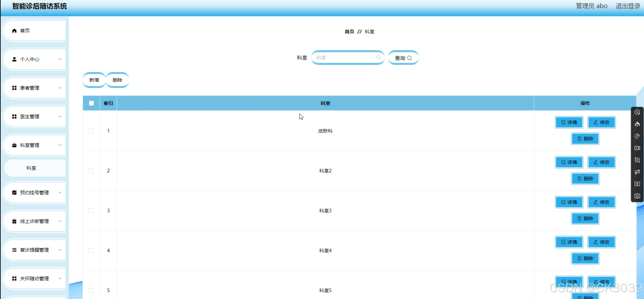Focus the 科室 search input field
Image resolution: width=644 pixels, height=299 pixels.
point(348,58)
